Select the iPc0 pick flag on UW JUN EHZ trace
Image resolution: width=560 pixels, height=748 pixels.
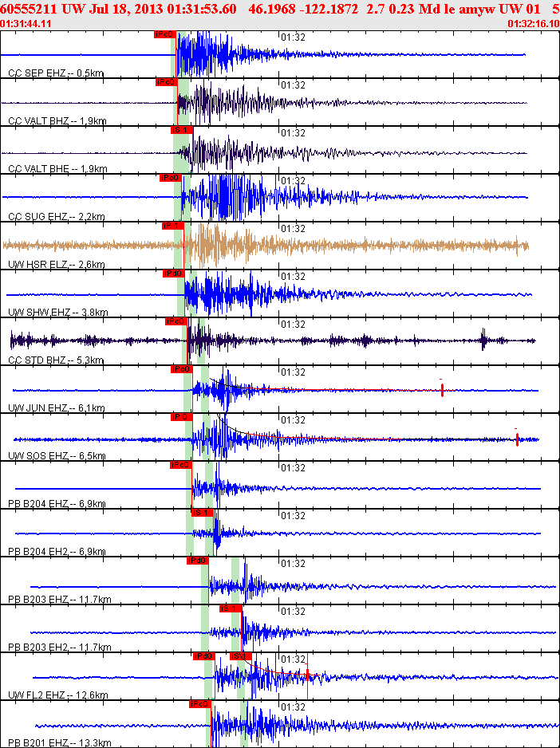coord(181,369)
